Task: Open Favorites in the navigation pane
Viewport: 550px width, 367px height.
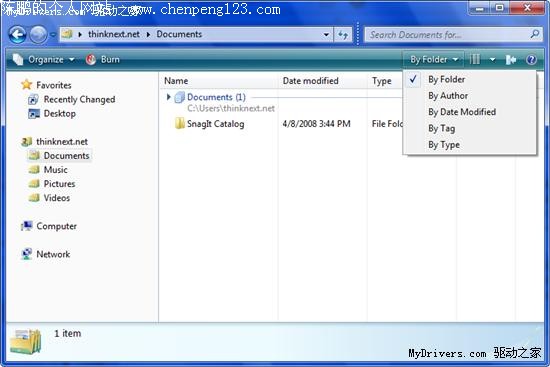Action: (54, 85)
